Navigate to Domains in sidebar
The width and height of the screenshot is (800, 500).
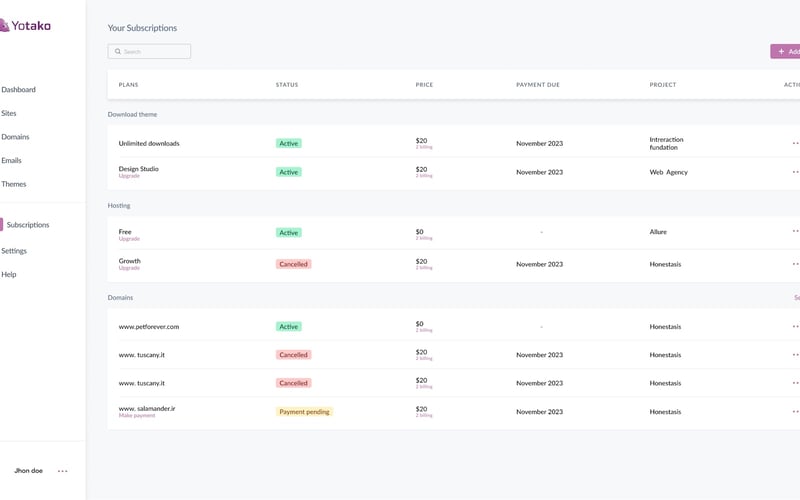point(16,137)
